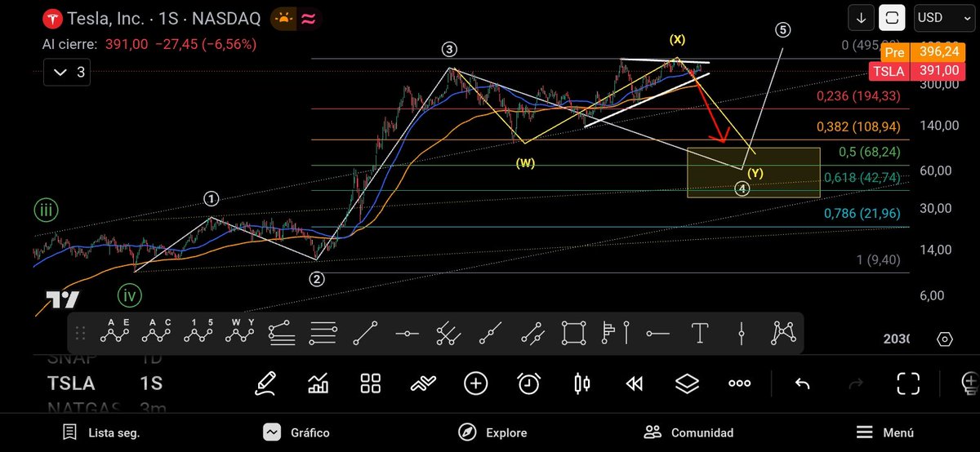The image size is (980, 452).
Task: Select the parallel channel tool
Action: (532, 333)
